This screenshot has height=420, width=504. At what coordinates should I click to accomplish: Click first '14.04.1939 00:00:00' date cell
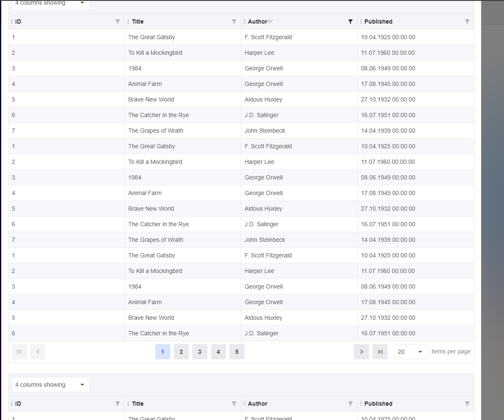click(415, 131)
